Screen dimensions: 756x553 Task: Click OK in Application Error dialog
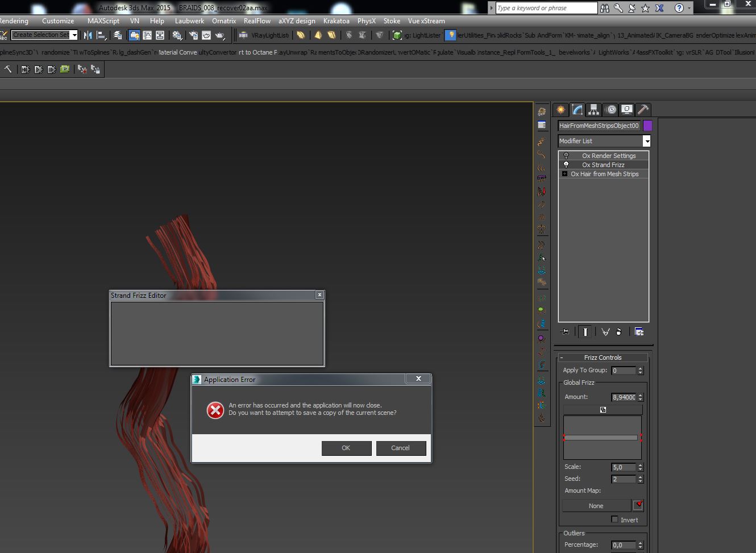pyautogui.click(x=346, y=448)
